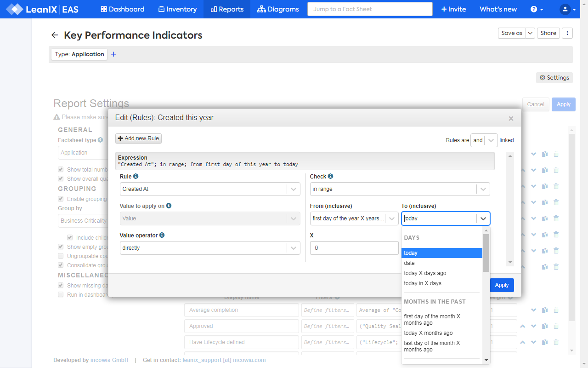Click the X value input field
The height and width of the screenshot is (368, 588).
354,248
